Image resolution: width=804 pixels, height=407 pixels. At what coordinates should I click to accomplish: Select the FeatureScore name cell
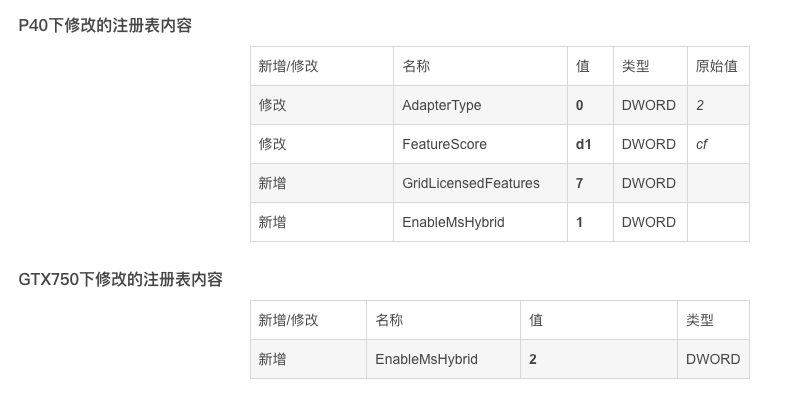pos(444,144)
